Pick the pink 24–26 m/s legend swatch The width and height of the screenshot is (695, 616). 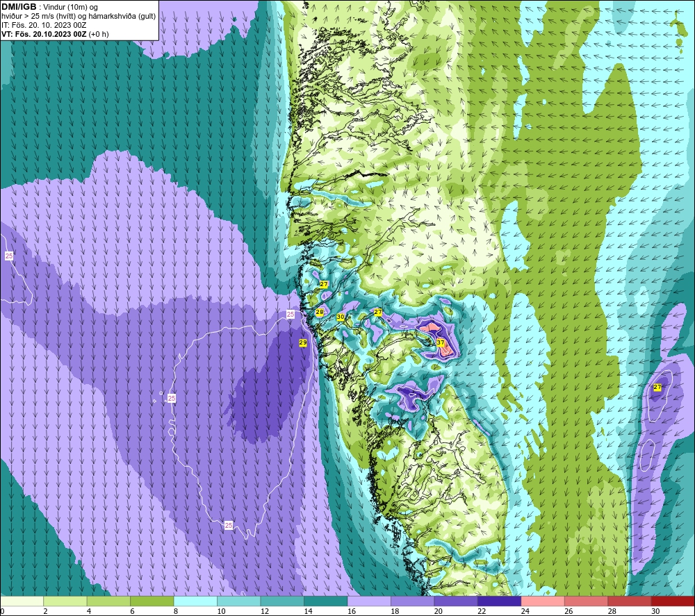click(543, 601)
